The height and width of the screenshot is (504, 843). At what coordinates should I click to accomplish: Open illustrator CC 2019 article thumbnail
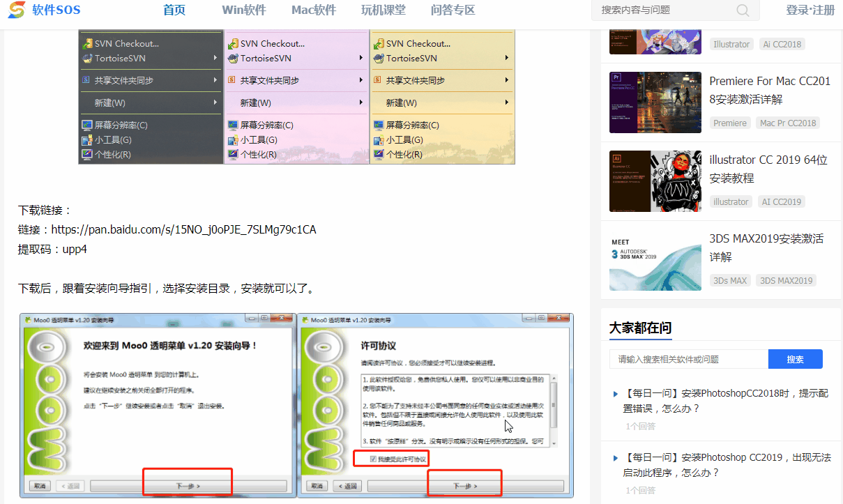tap(655, 181)
